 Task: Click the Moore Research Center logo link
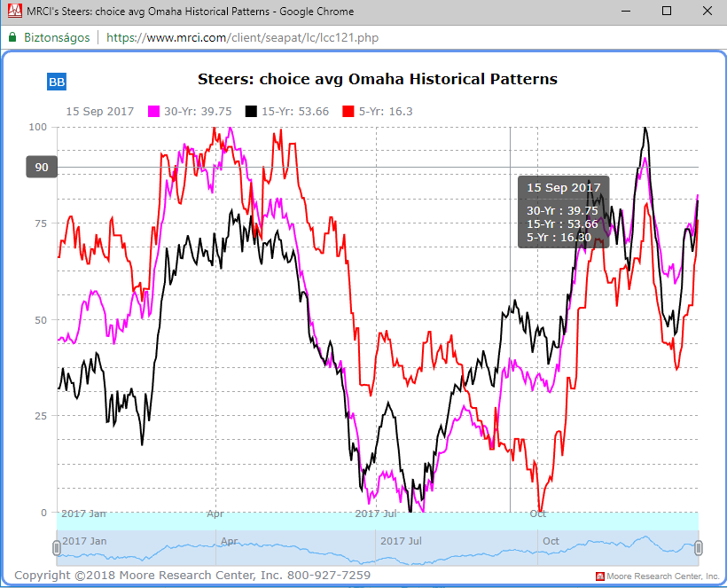pos(658,576)
